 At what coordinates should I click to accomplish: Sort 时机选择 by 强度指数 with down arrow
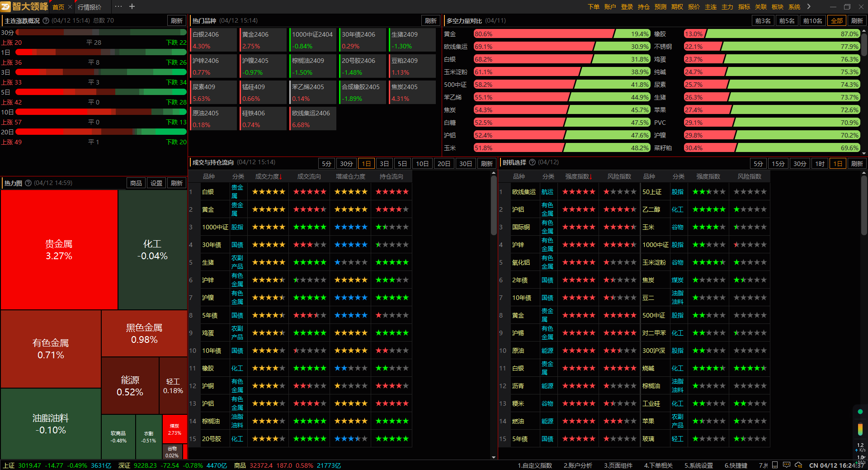coord(578,176)
